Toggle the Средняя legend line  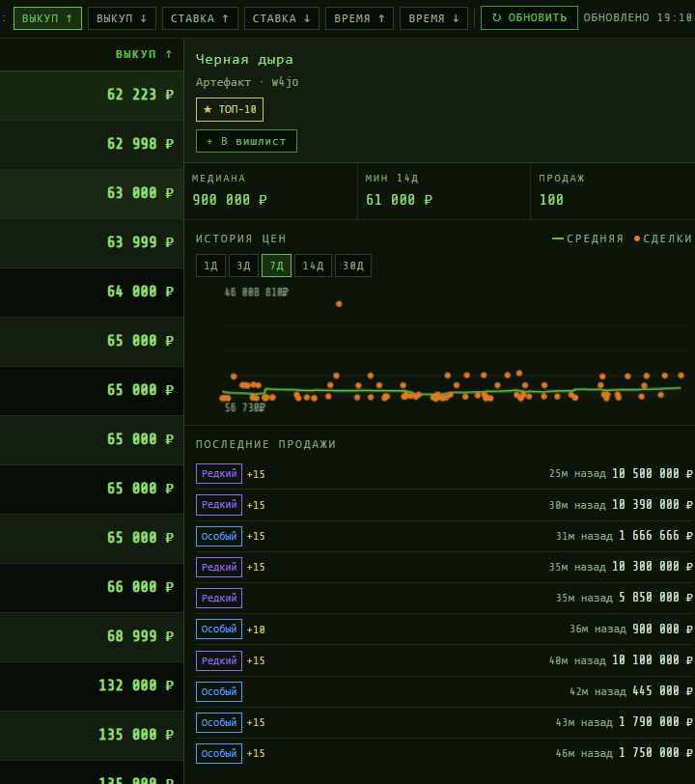pyautogui.click(x=588, y=239)
